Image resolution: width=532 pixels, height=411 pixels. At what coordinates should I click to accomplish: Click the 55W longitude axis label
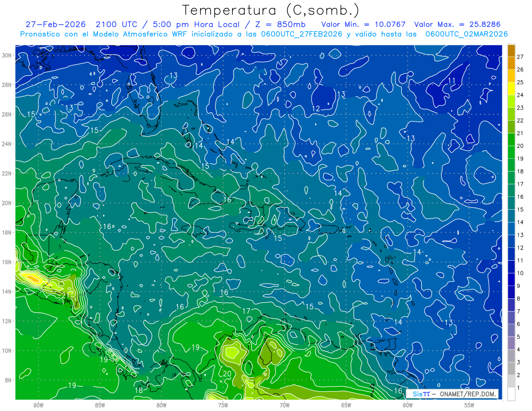[x=469, y=405]
